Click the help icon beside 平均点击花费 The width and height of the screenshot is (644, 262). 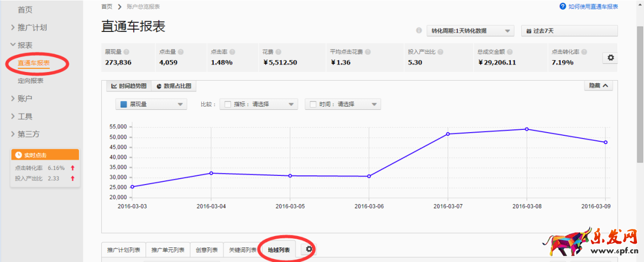[x=367, y=52]
